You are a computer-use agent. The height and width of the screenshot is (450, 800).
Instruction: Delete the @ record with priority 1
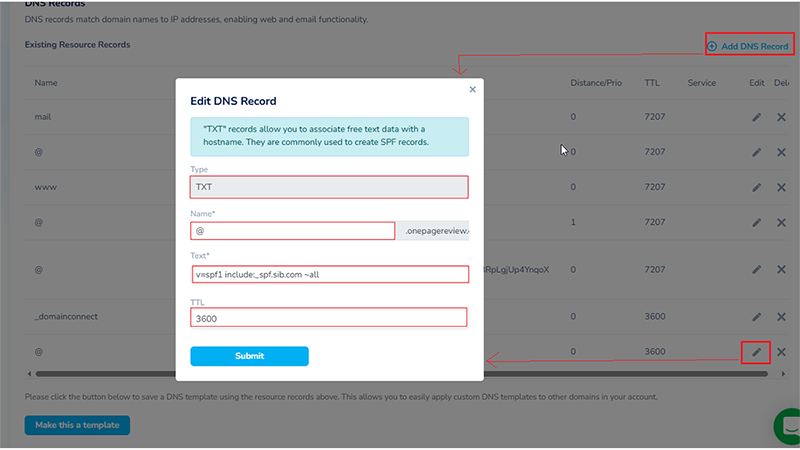pos(781,222)
